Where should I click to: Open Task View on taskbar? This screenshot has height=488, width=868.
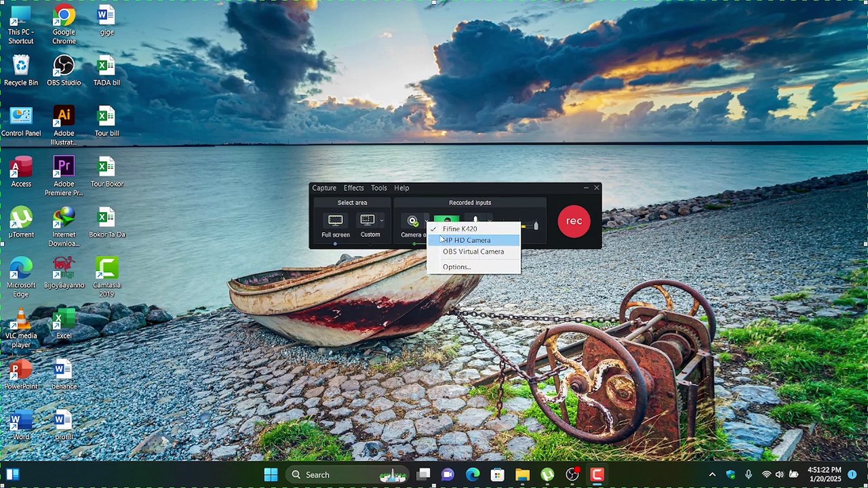click(423, 474)
